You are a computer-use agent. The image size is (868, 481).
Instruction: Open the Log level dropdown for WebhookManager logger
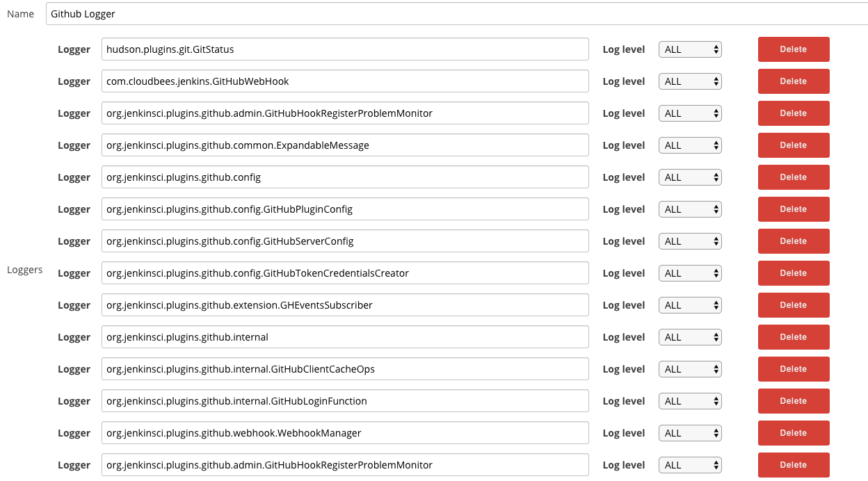pos(689,432)
